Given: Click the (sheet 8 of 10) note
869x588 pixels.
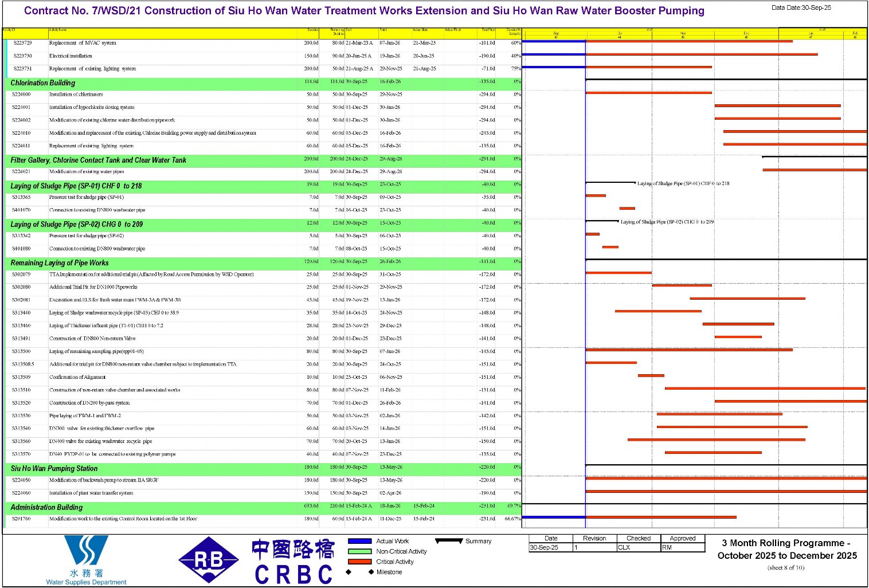Looking at the screenshot, I should coord(786,568).
